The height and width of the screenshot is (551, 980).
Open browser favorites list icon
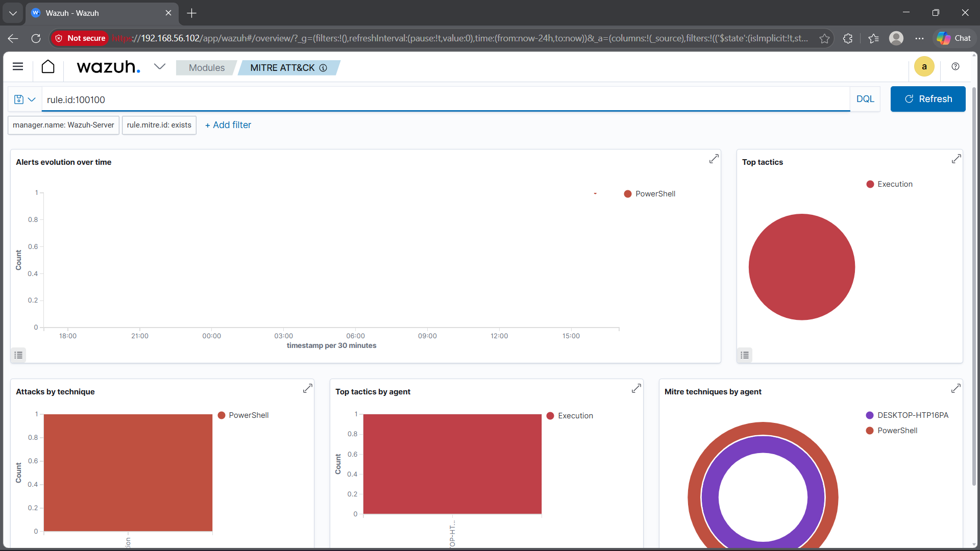[873, 38]
